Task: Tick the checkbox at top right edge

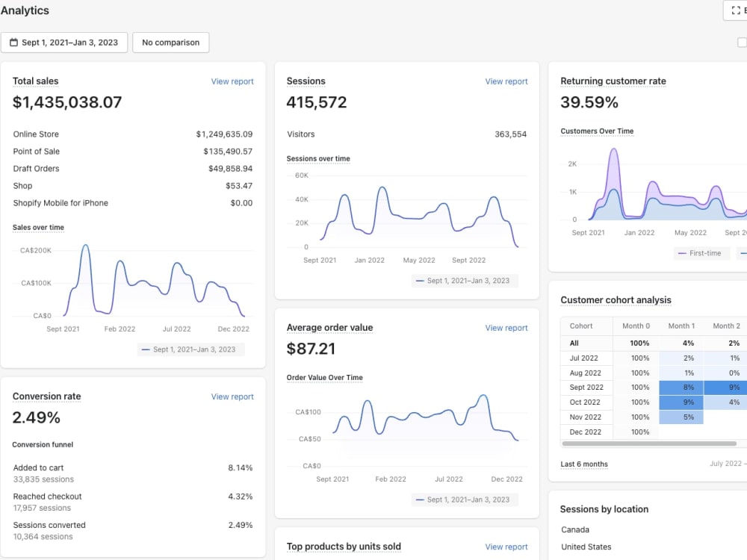Action: [742, 43]
